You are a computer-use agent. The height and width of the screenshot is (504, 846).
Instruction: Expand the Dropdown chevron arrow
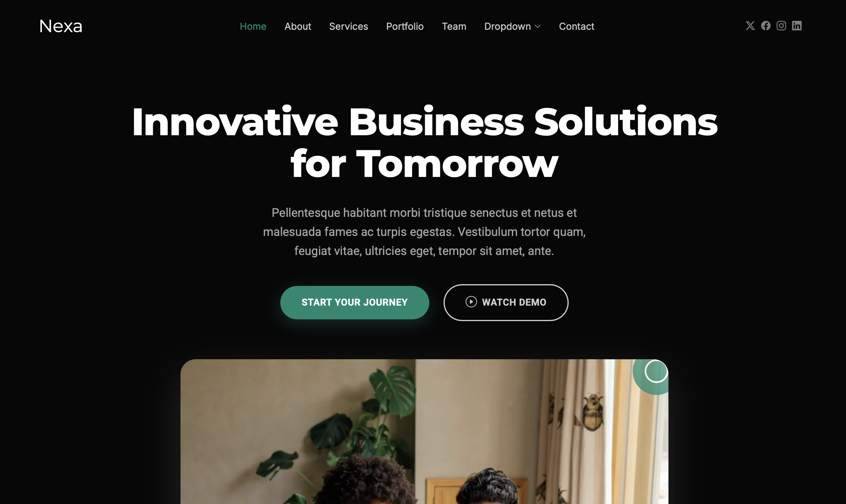538,27
